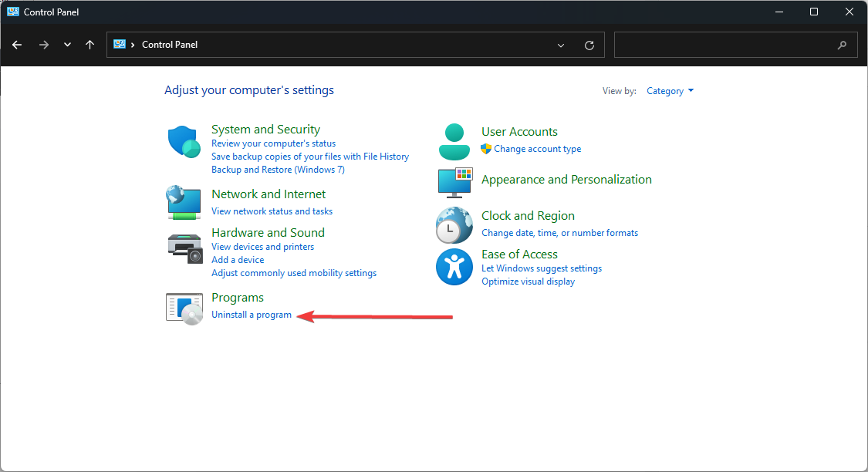The height and width of the screenshot is (472, 868).
Task: Go back with the back arrow
Action: tap(17, 45)
